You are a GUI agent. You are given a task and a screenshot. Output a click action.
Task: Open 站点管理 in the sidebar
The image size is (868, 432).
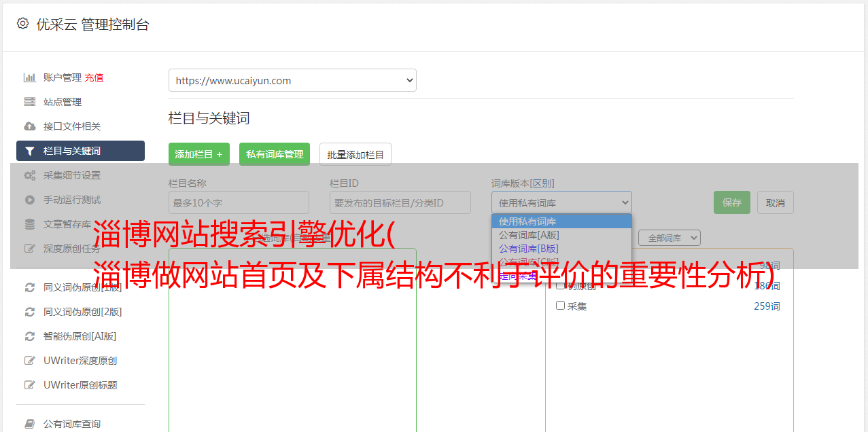(x=63, y=102)
